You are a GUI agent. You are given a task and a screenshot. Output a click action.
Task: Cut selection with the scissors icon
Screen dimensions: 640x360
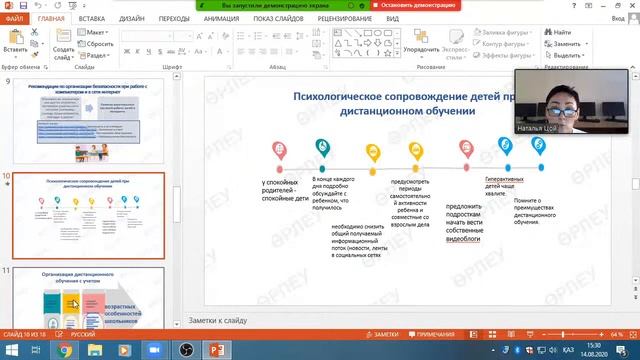tap(34, 32)
